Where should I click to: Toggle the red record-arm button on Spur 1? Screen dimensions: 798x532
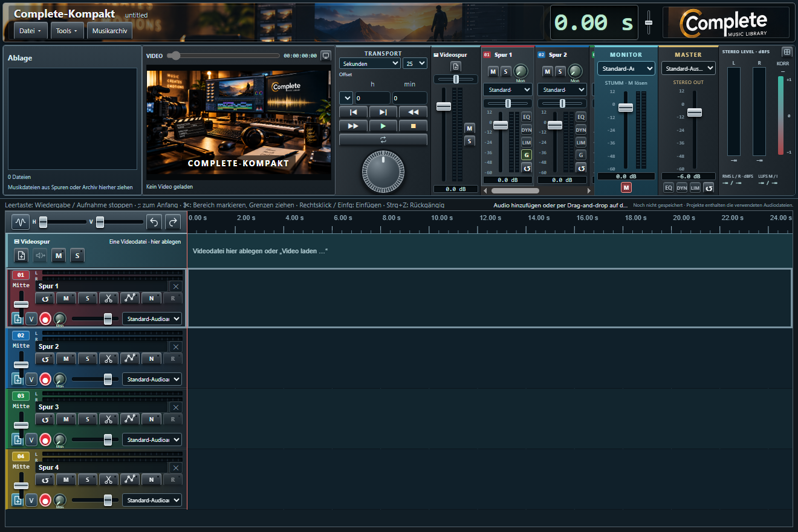[x=45, y=319]
